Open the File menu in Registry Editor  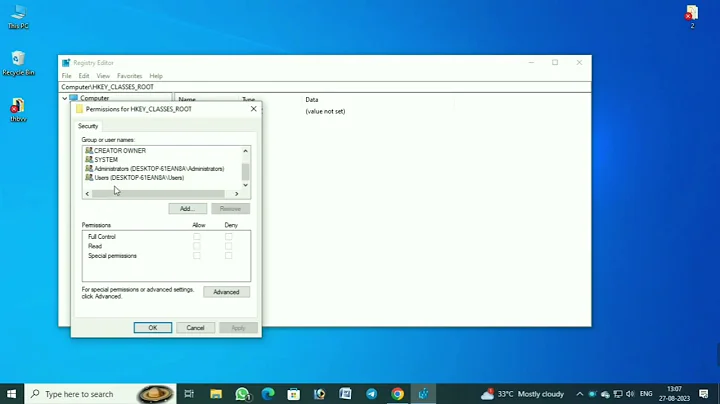tap(67, 76)
